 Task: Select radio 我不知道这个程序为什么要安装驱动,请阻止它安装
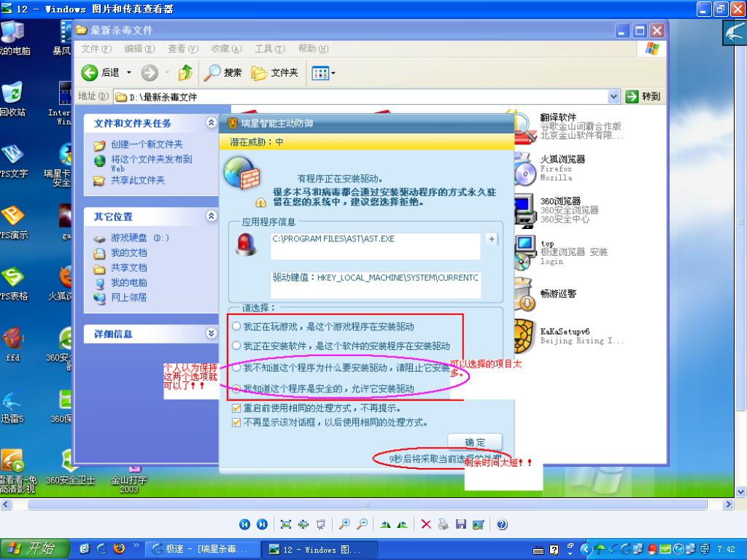(x=236, y=367)
